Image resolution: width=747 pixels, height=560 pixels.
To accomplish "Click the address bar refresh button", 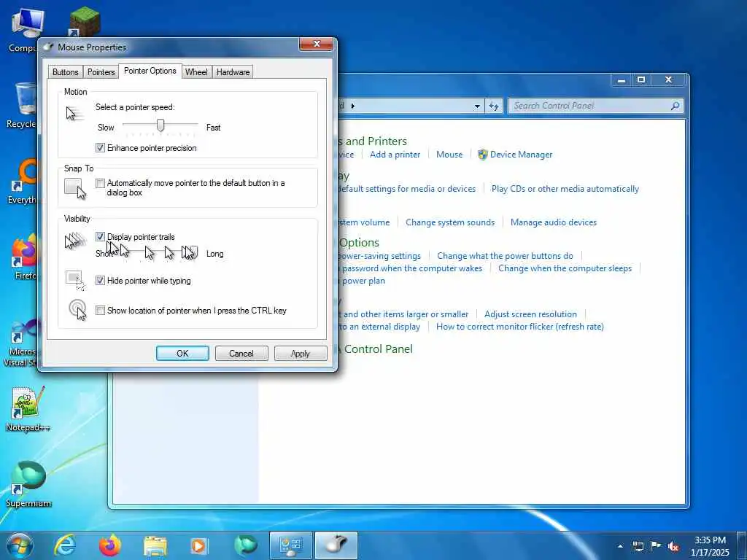I will point(494,106).
